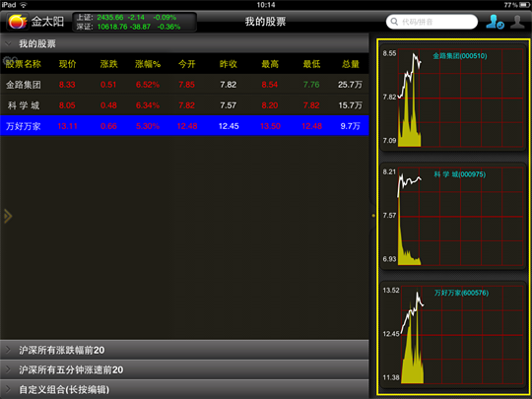Tap the 金太阳 sun logo icon
Screen dimensions: 532x399
click(x=18, y=22)
